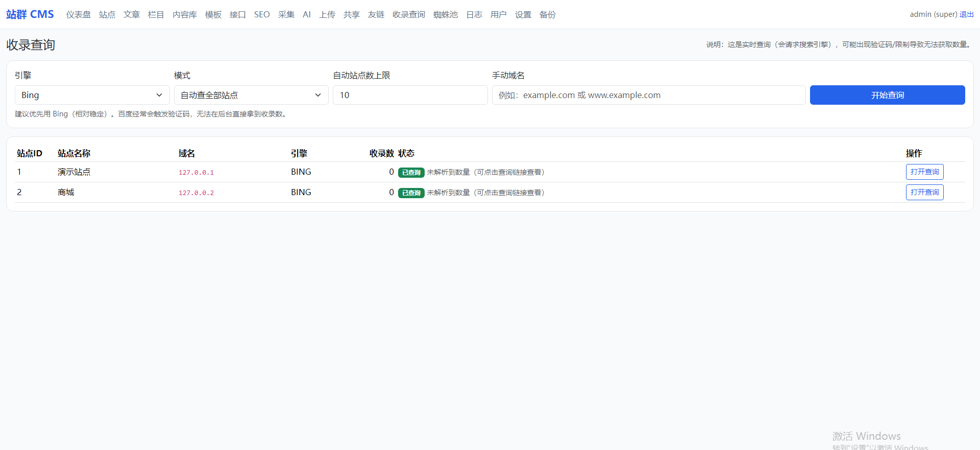Select the SEO navigation item
The image size is (980, 450).
point(262,15)
